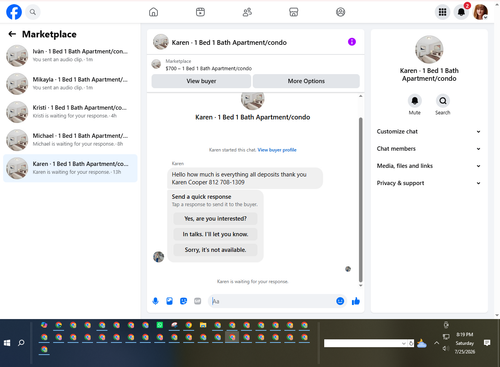The height and width of the screenshot is (367, 500).
Task: Open the account profile picture menu
Action: (480, 12)
